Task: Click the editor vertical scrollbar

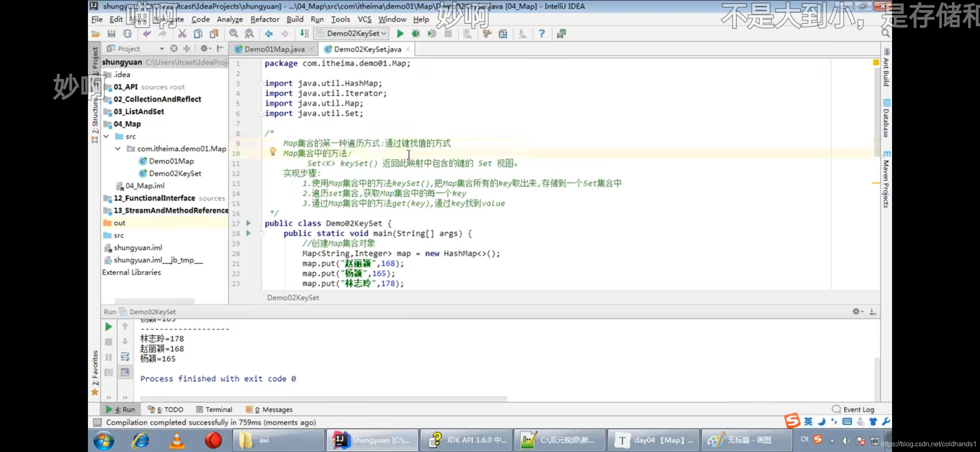Action: pyautogui.click(x=876, y=113)
